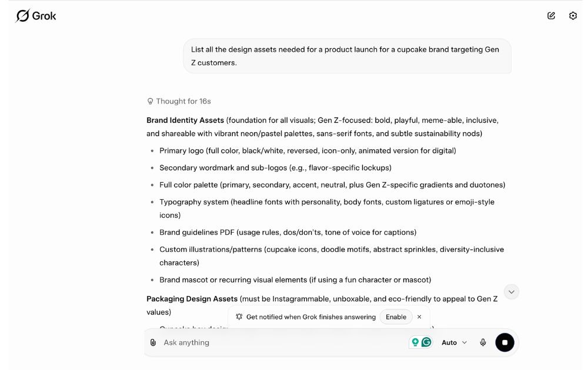This screenshot has width=588, height=370.
Task: Click the bell icon in the notification bar
Action: (239, 317)
